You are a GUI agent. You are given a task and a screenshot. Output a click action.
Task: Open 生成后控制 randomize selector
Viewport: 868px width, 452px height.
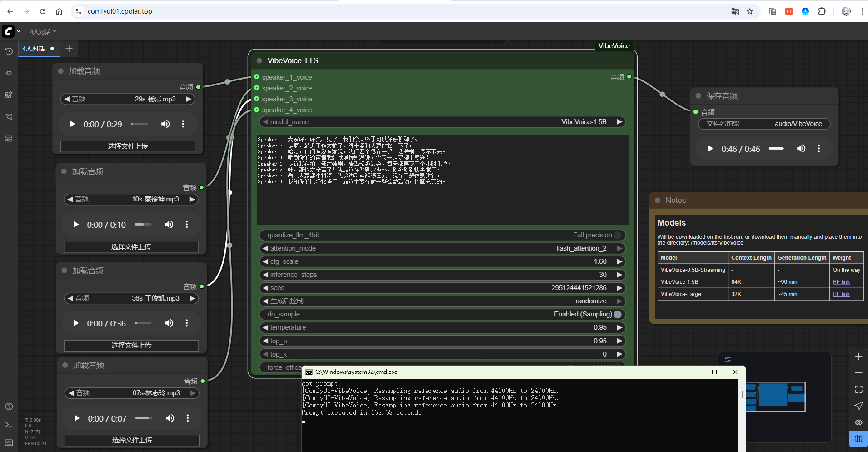(442, 301)
